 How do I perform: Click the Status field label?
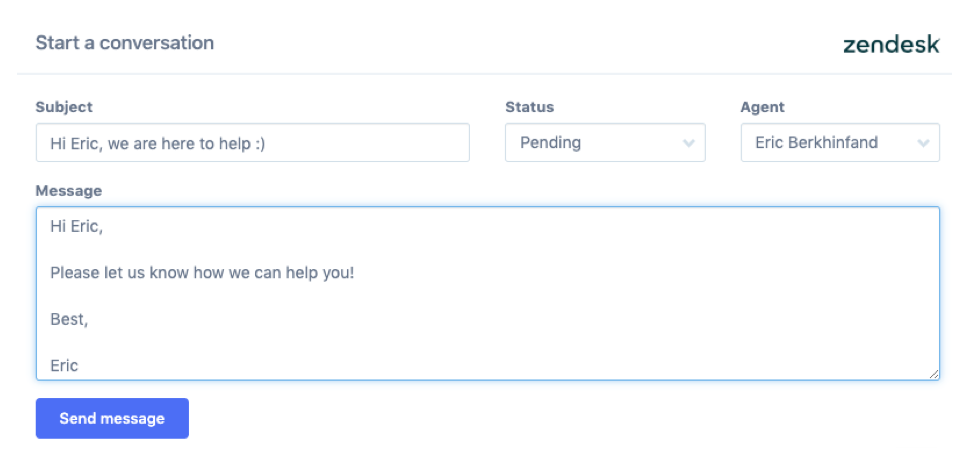(x=530, y=107)
